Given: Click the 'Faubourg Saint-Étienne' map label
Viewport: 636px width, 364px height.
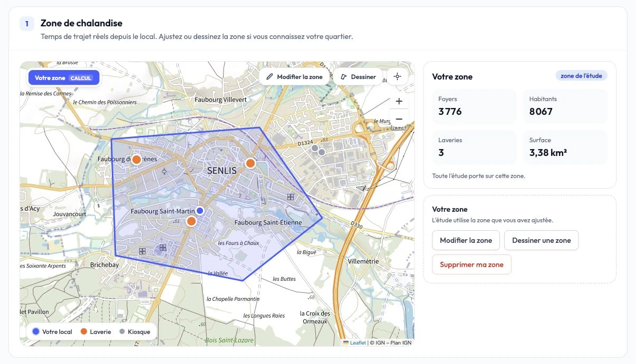Looking at the screenshot, I should tap(268, 223).
